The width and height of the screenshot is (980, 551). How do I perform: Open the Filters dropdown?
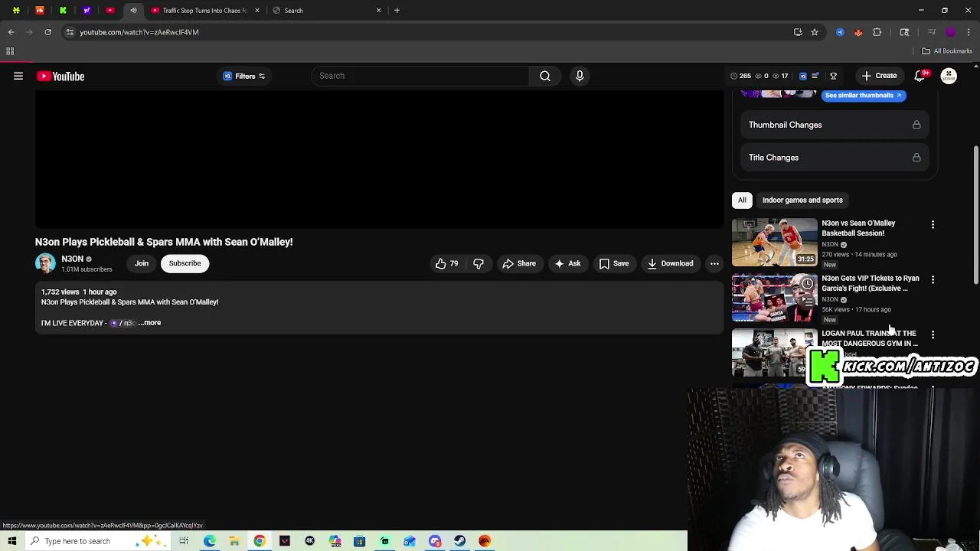tap(244, 76)
